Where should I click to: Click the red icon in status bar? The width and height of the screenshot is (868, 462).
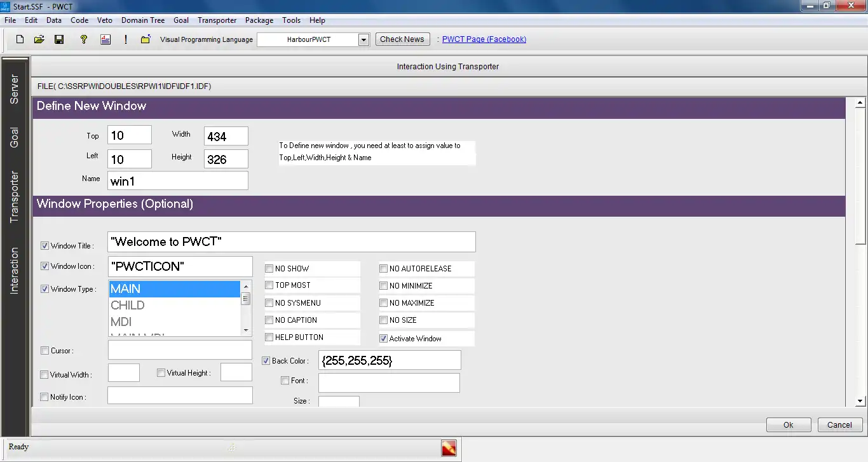point(449,448)
